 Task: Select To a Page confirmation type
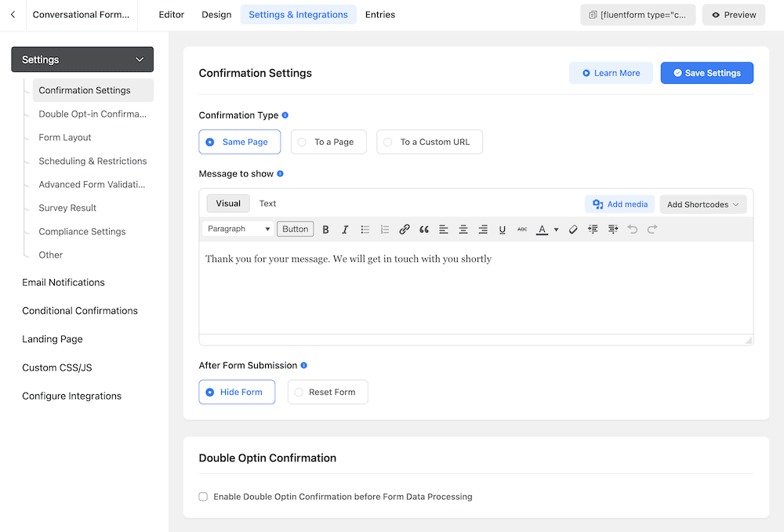[328, 142]
